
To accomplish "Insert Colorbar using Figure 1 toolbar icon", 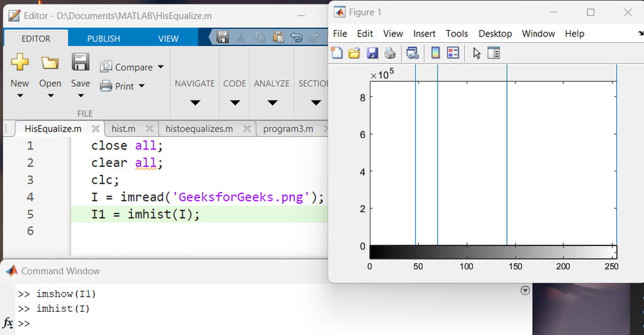I will (x=435, y=53).
